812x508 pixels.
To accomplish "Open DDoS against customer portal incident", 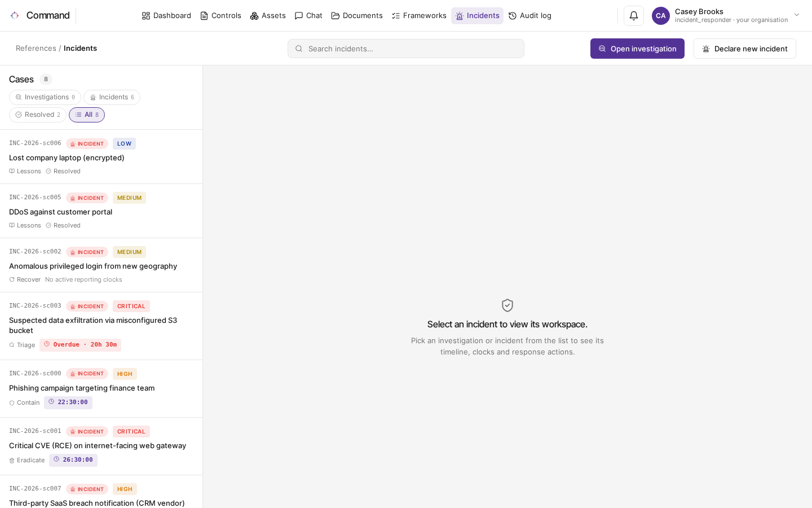I will pos(101,211).
